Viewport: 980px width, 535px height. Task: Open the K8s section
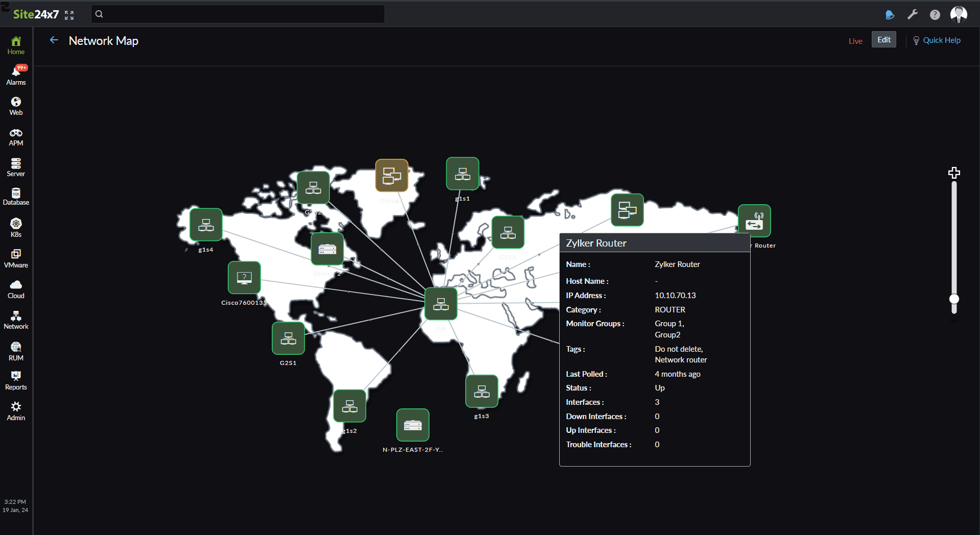tap(16, 228)
